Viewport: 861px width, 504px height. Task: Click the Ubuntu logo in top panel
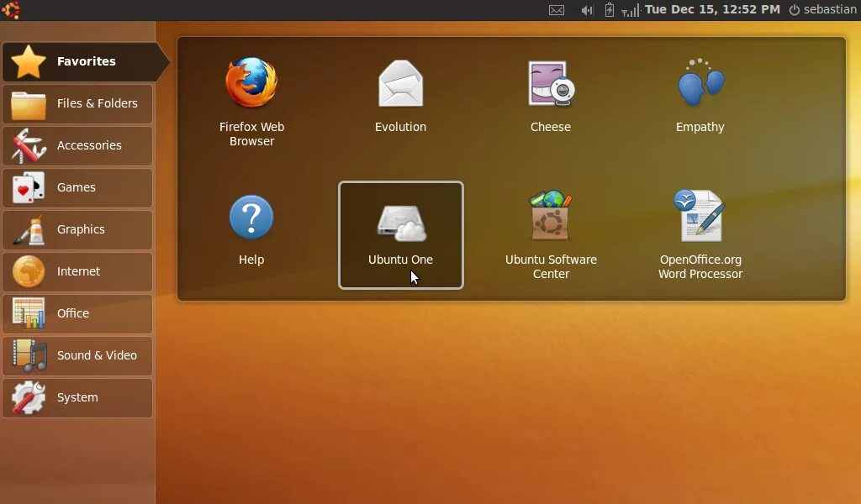tap(11, 10)
